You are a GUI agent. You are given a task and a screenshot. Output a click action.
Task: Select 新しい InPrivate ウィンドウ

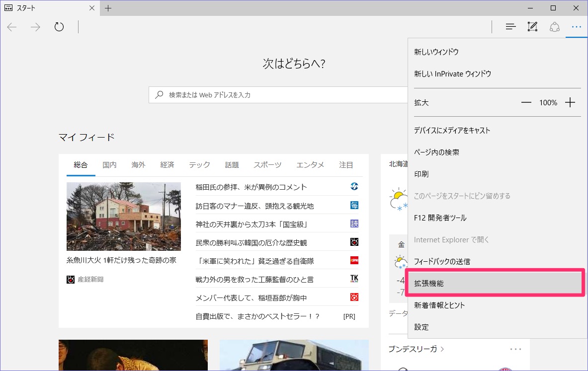tap(497, 74)
